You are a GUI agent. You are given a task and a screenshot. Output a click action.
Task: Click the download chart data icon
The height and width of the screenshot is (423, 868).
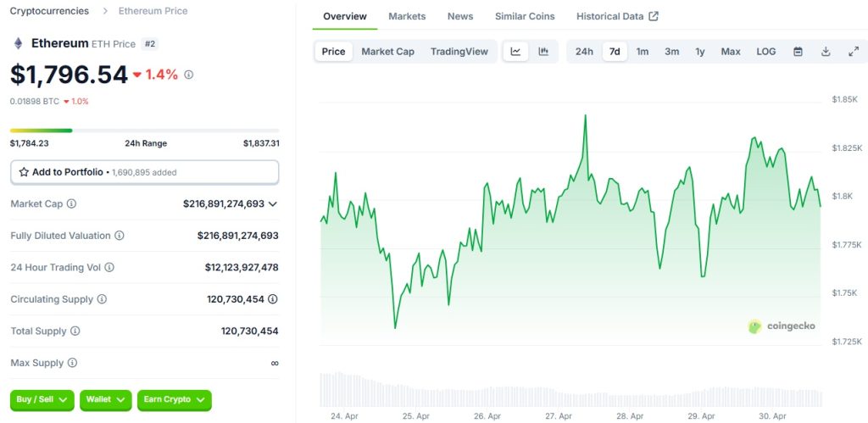coord(826,52)
